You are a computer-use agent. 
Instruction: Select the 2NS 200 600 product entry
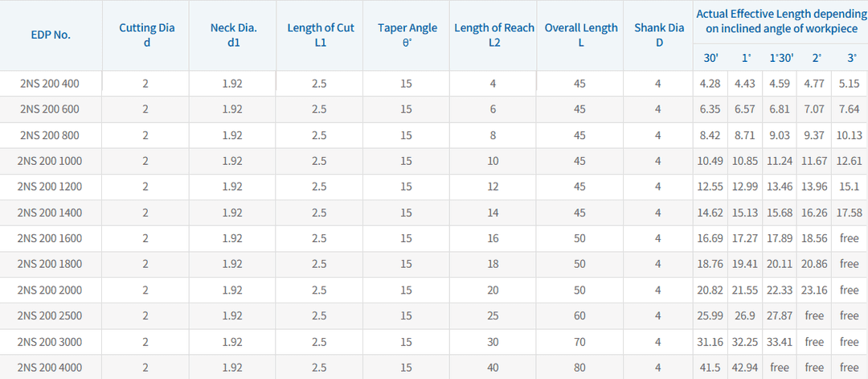50,109
